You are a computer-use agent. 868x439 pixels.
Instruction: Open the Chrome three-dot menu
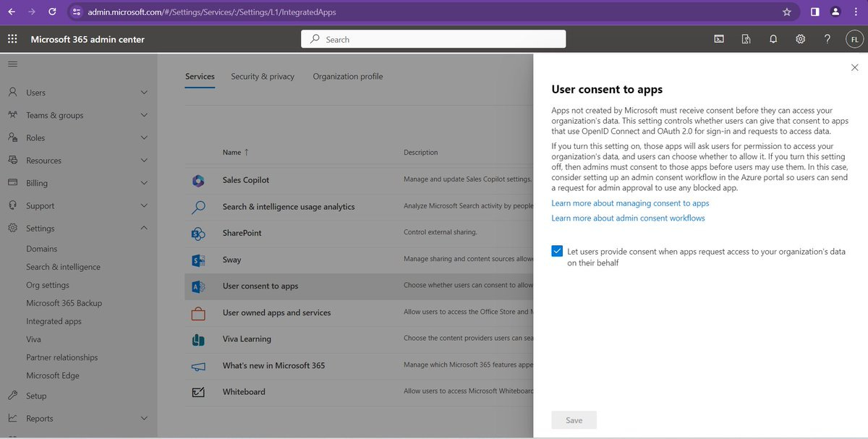click(x=856, y=12)
